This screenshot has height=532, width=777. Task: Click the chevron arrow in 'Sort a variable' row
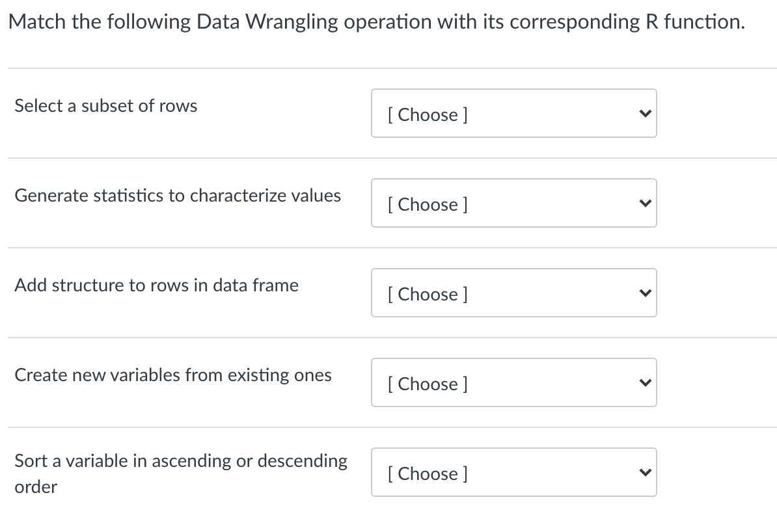tap(644, 473)
